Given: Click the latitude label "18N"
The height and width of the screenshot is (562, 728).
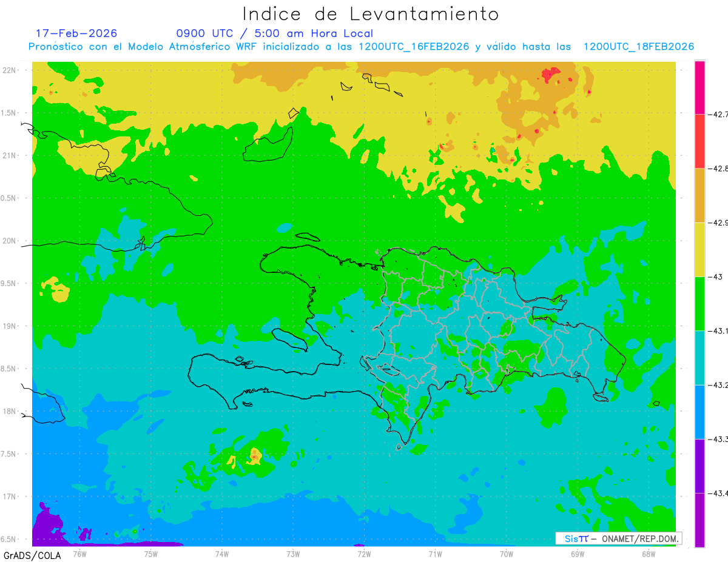Looking at the screenshot, I should 10,411.
